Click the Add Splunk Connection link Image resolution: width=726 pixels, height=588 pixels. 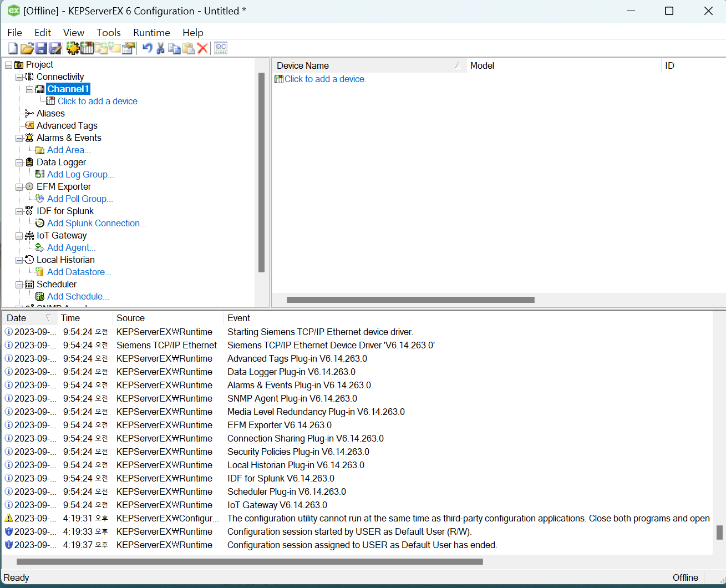pyautogui.click(x=97, y=223)
